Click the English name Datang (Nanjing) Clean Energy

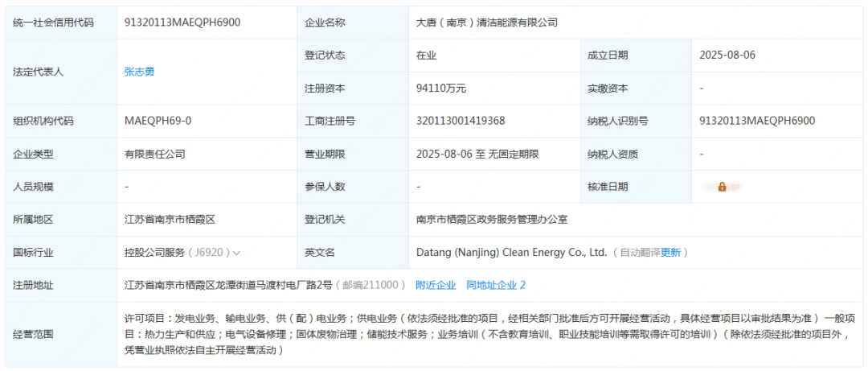coord(511,253)
